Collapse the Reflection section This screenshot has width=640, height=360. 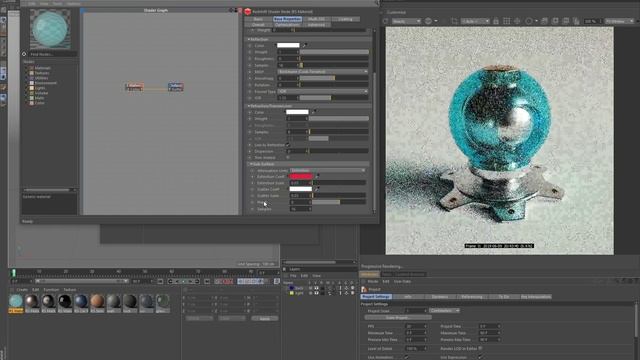(x=248, y=39)
